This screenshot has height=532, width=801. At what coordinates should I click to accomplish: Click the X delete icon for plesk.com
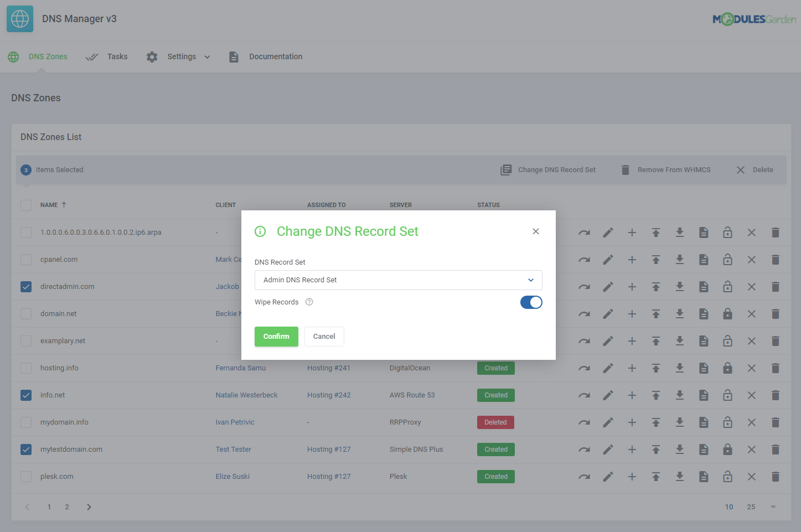click(751, 477)
